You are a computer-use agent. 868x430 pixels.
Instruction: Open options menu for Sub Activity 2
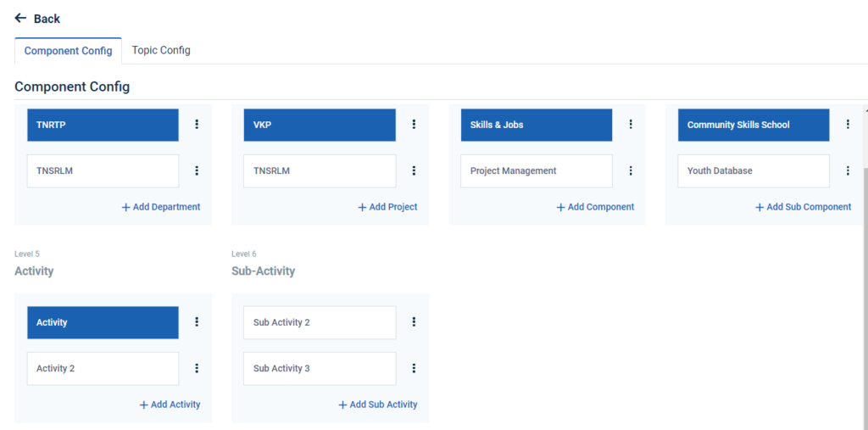pyautogui.click(x=414, y=322)
